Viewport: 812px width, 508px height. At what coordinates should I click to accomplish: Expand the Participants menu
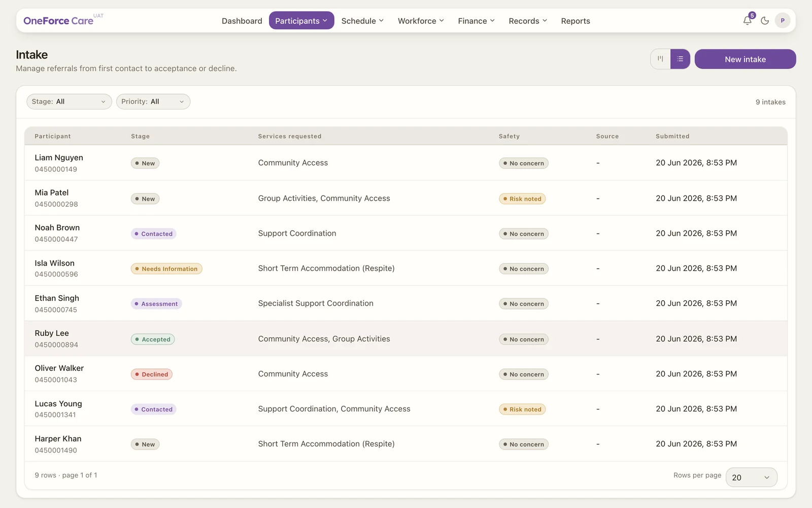pyautogui.click(x=301, y=21)
